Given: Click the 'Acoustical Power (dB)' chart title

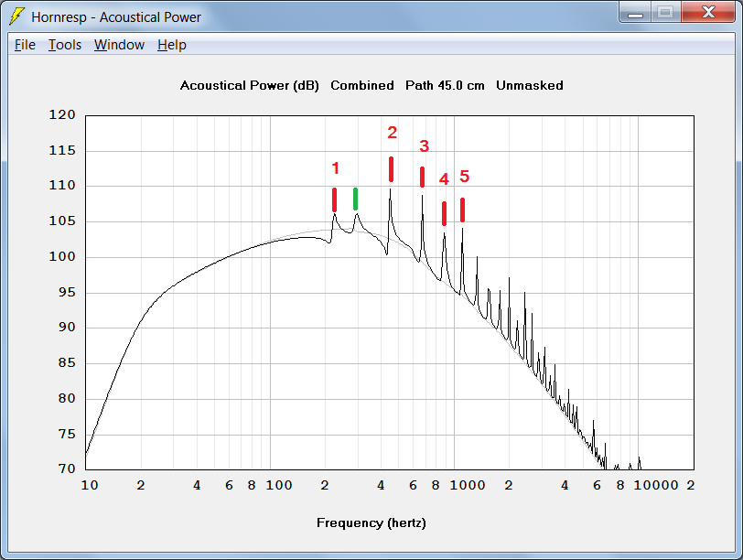Looking at the screenshot, I should click(x=249, y=86).
